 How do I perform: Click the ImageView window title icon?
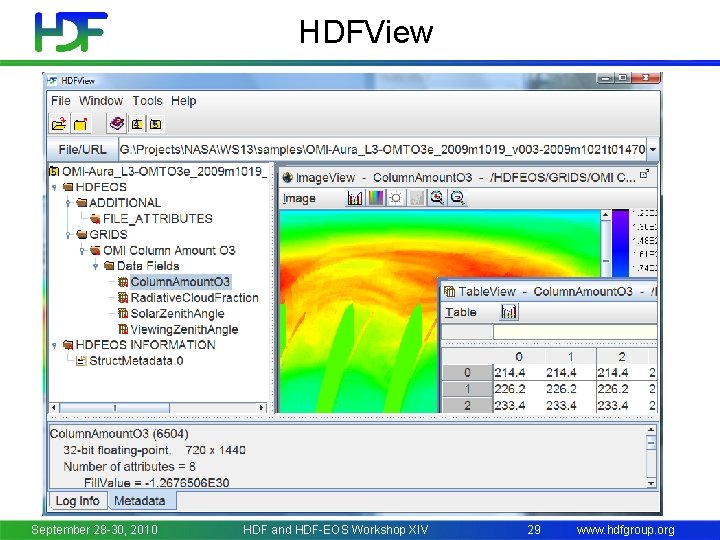(x=287, y=177)
